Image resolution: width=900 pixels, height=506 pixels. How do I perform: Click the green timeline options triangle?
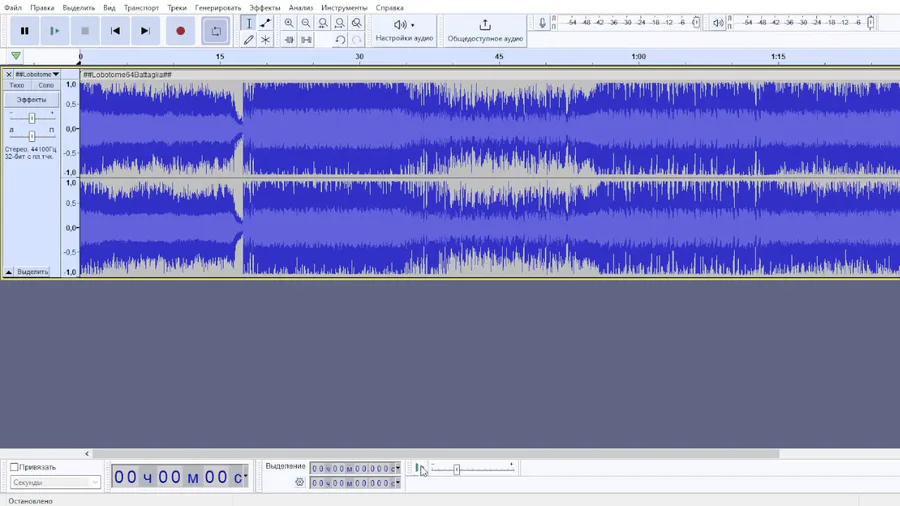16,56
